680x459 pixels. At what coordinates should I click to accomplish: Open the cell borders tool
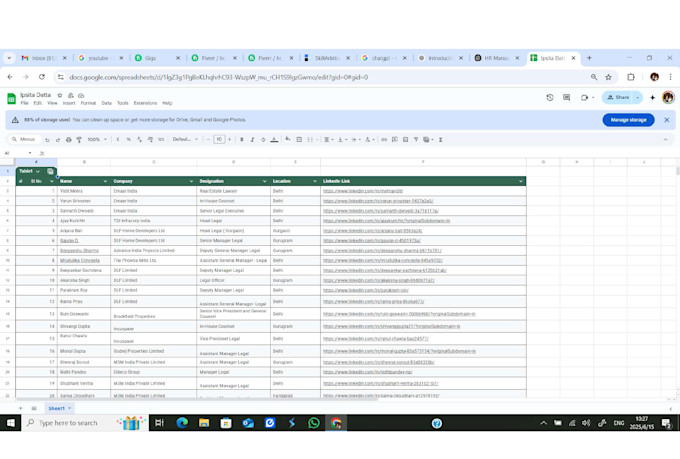click(x=299, y=140)
